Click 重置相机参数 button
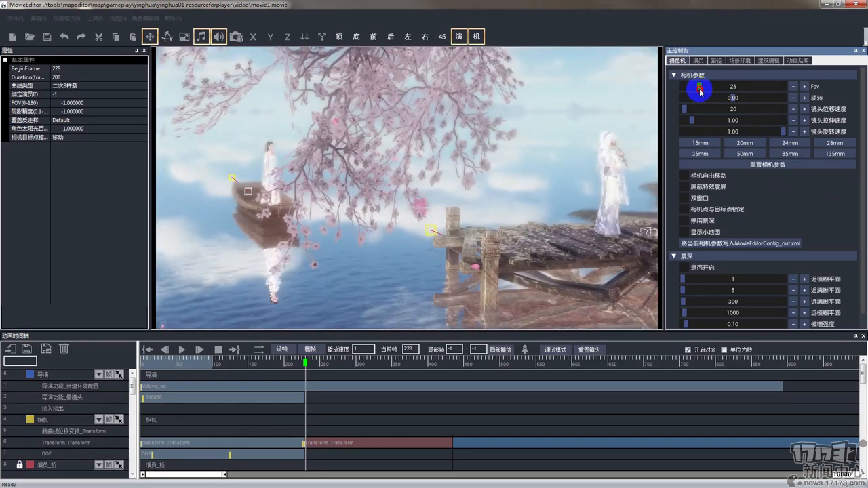868x488 pixels. point(768,165)
